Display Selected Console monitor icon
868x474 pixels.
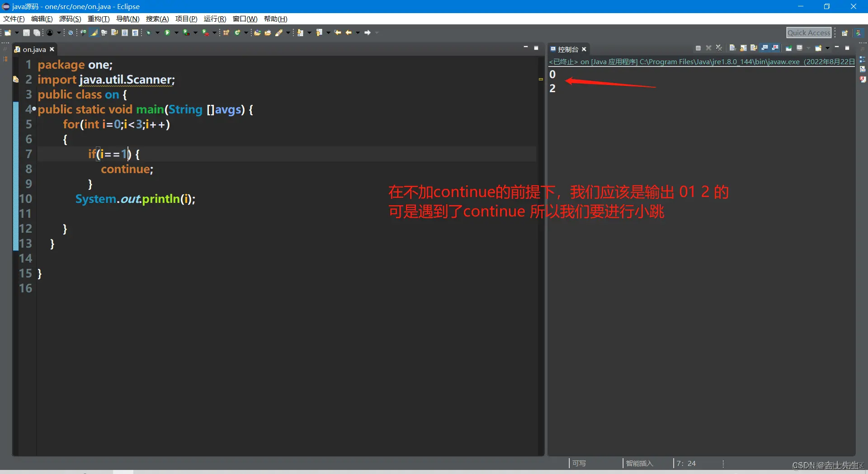pos(799,48)
